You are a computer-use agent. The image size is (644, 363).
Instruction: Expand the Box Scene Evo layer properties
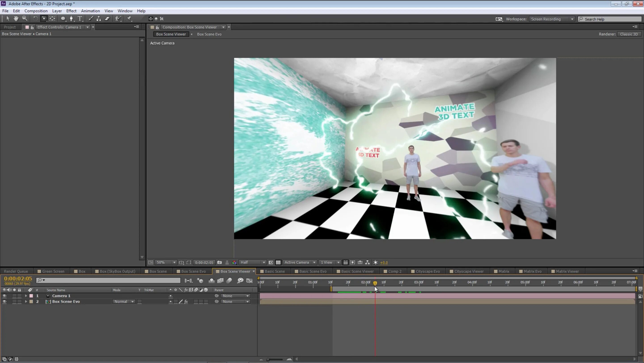pos(26,302)
